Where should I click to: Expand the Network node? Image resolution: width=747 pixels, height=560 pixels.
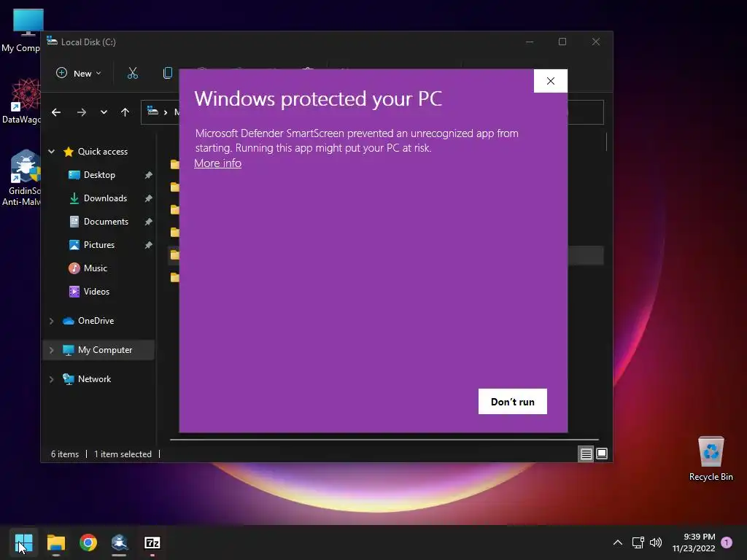tap(52, 379)
